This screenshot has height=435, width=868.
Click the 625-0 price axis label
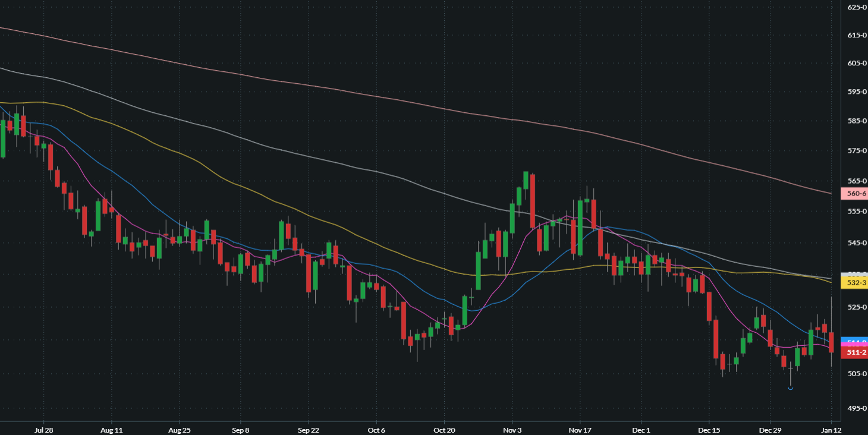(x=857, y=7)
